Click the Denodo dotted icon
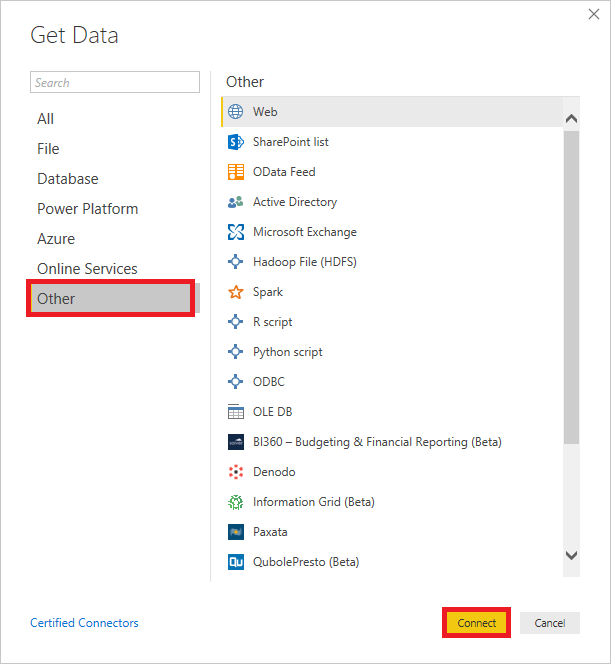This screenshot has width=611, height=664. click(x=235, y=472)
